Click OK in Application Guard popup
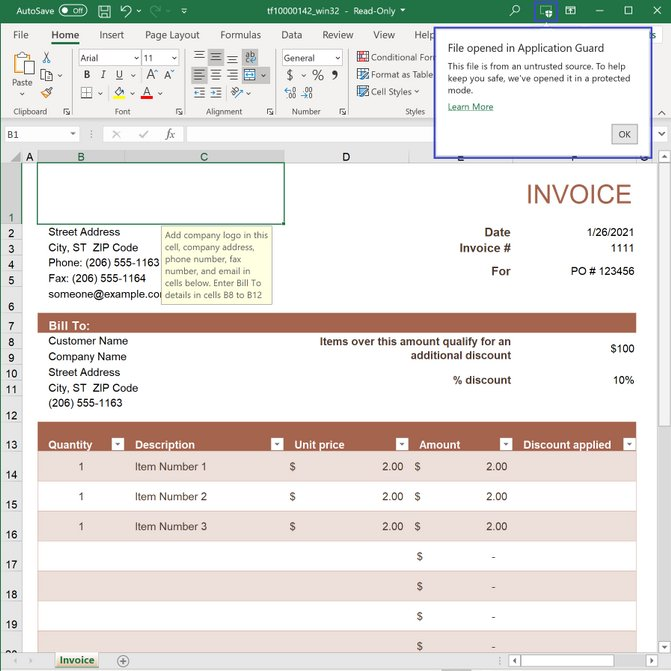Screen dimensions: 671x671 [x=624, y=134]
